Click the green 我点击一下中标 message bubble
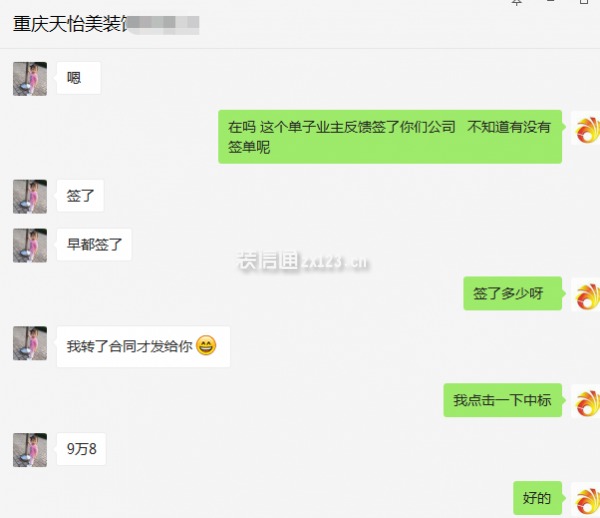This screenshot has height=518, width=600. [502, 400]
